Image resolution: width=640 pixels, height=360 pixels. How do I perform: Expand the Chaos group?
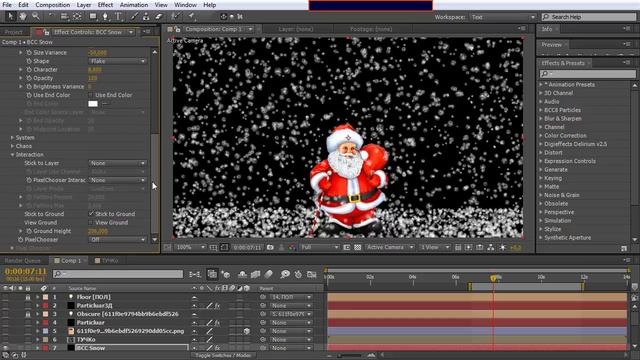coord(12,146)
